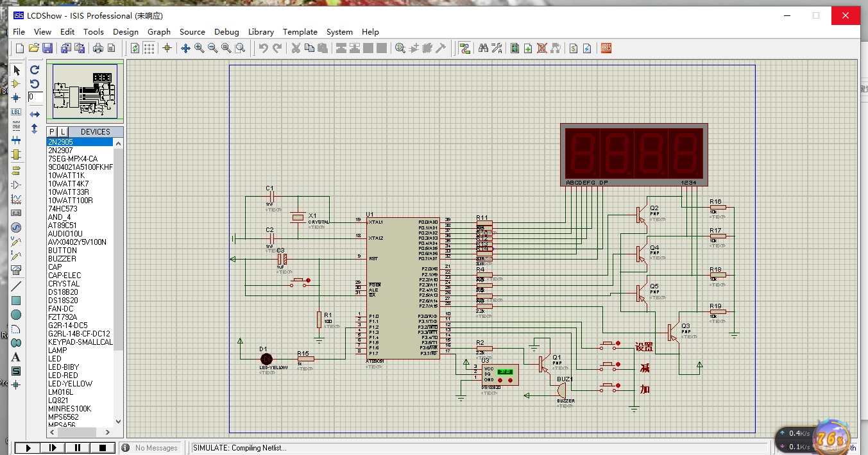Click the L library manager button
This screenshot has height=455, width=868.
point(63,131)
